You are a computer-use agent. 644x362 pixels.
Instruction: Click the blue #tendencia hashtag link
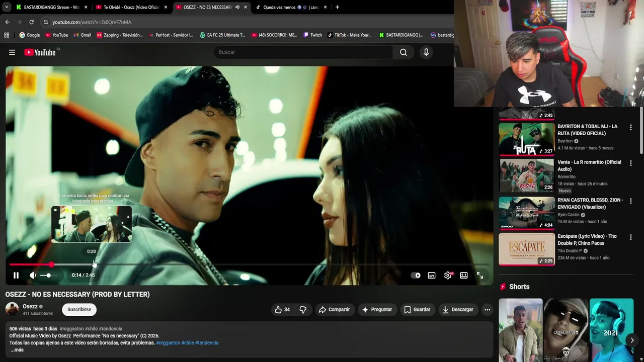click(207, 343)
